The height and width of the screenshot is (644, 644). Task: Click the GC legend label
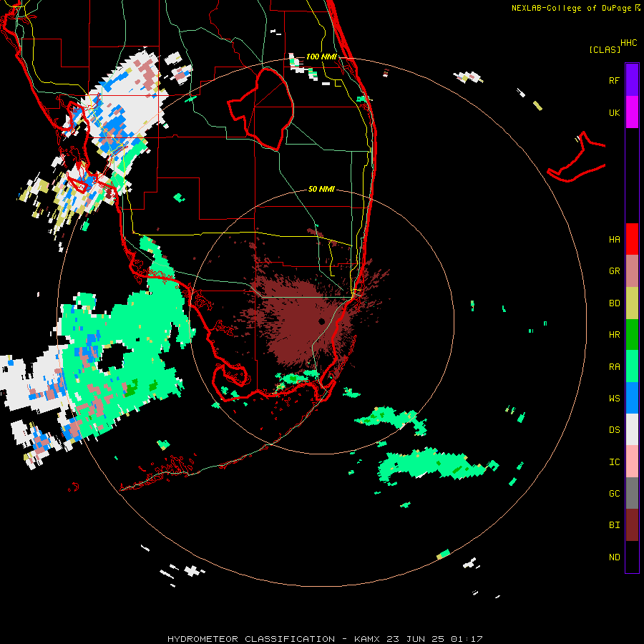click(614, 493)
